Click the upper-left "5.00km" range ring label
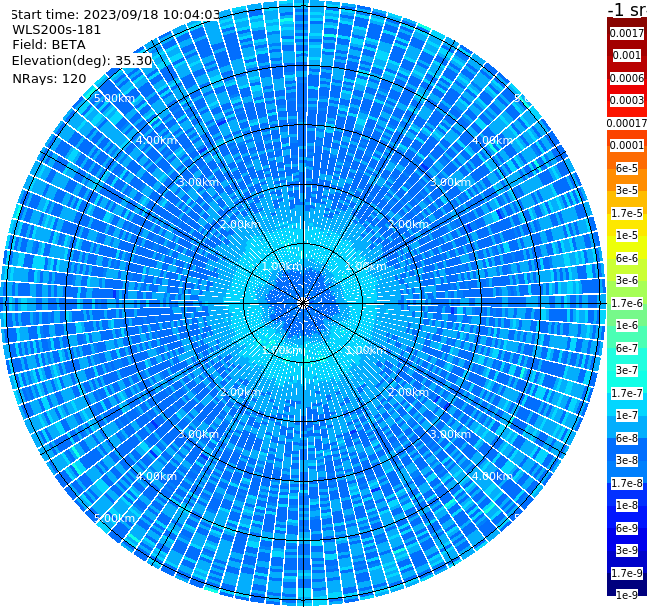The height and width of the screenshot is (607, 647). pyautogui.click(x=114, y=98)
